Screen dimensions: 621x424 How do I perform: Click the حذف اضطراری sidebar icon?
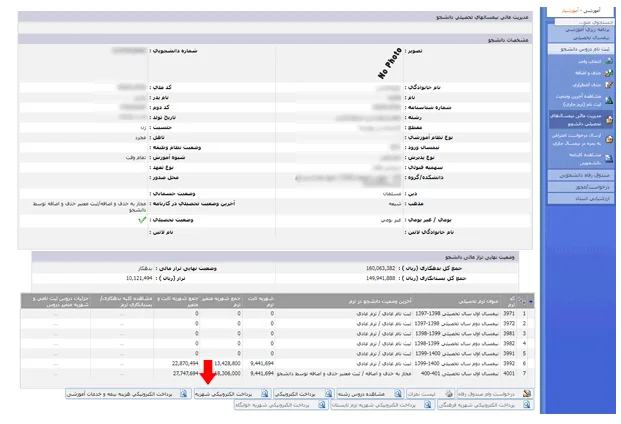pyautogui.click(x=609, y=85)
